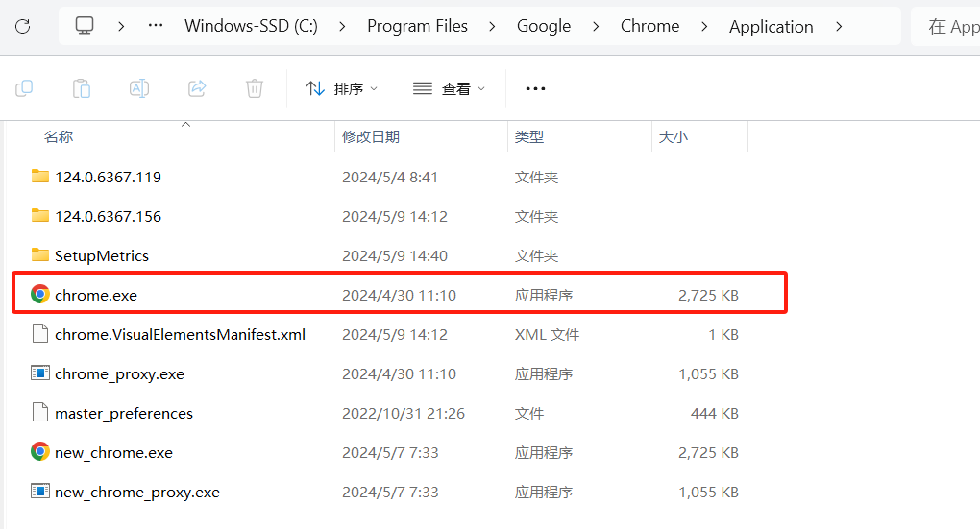Click the refresh icon
The image size is (980, 529).
(22, 26)
